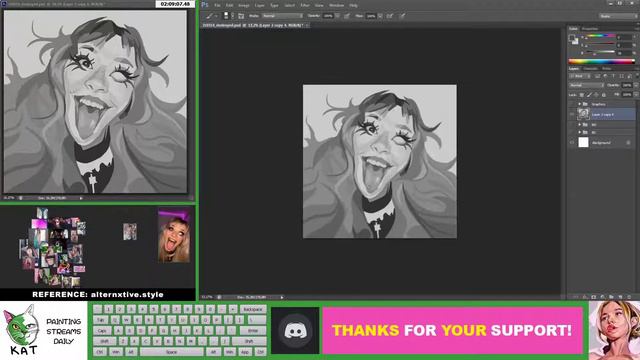The image size is (640, 360).
Task: Click the foreground color swatch in Color panel
Action: (572, 38)
